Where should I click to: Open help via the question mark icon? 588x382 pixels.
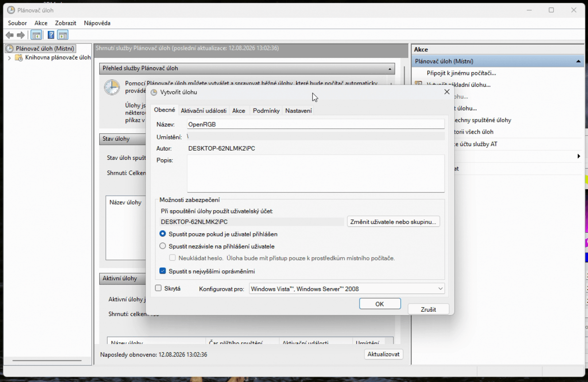point(51,35)
